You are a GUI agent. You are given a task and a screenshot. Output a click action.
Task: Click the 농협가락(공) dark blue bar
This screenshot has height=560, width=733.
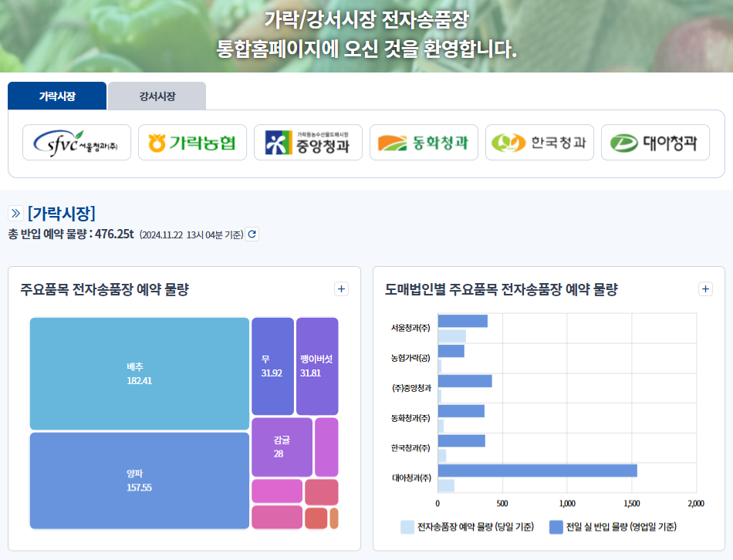pyautogui.click(x=451, y=351)
